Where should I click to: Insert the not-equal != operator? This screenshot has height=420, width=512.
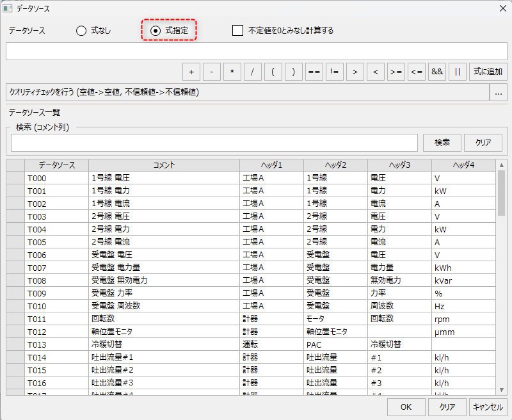pyautogui.click(x=334, y=72)
